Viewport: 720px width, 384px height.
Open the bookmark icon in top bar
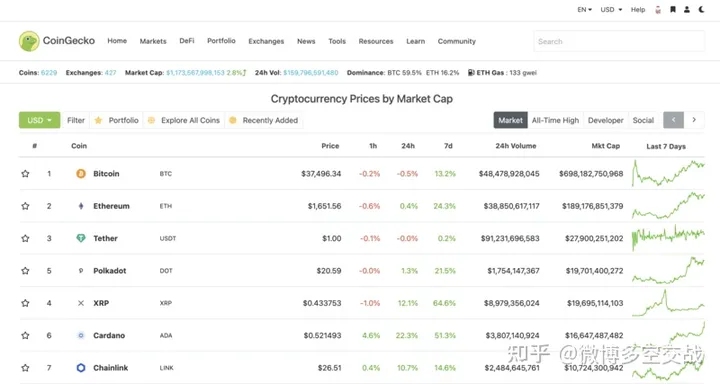(x=673, y=9)
